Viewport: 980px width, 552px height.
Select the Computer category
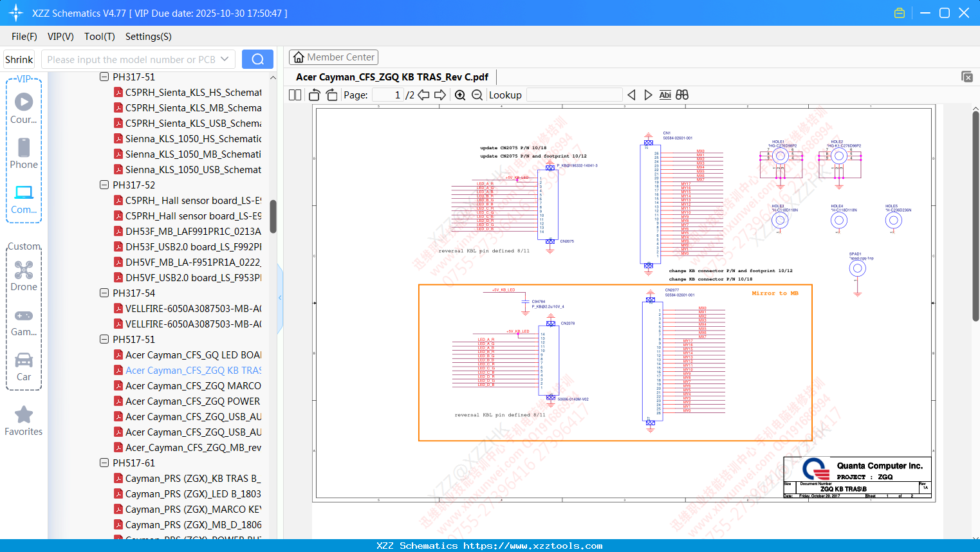pos(24,199)
